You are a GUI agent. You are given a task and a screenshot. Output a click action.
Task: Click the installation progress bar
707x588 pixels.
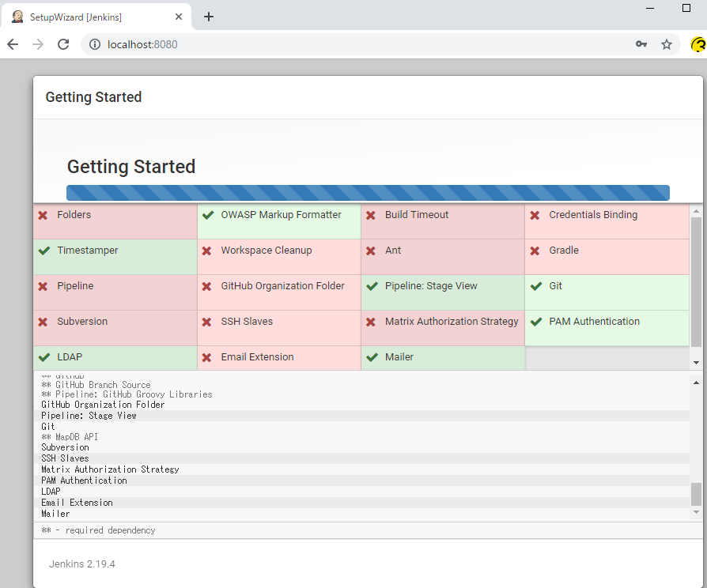point(368,193)
